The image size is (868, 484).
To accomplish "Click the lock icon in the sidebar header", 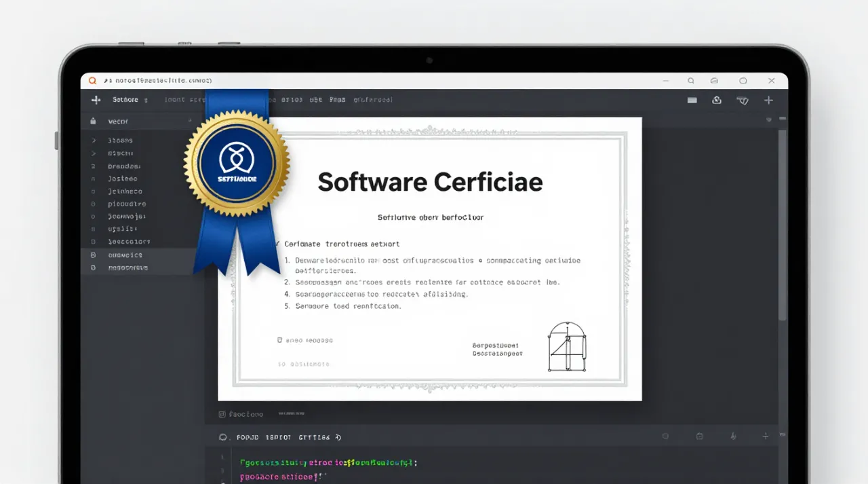I will tap(93, 122).
